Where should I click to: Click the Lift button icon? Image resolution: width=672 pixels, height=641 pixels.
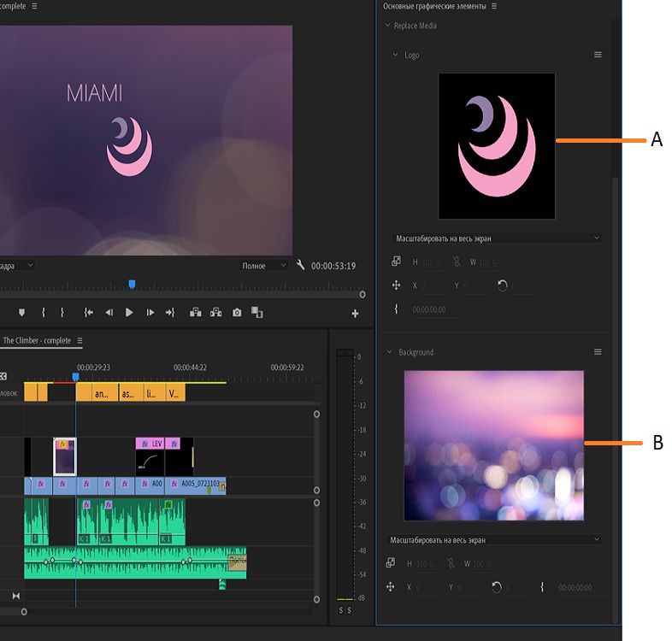coord(196,313)
